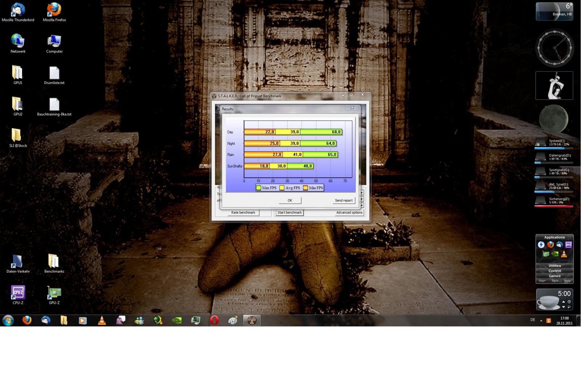Increase the tea timer with the up arrow

tap(564, 302)
